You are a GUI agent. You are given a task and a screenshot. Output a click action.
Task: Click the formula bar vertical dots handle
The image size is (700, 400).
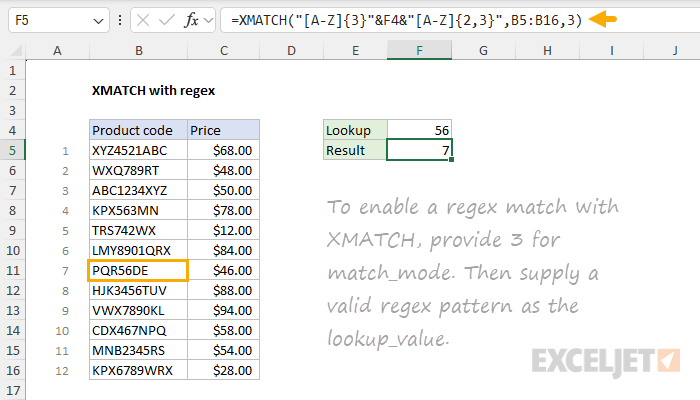[x=120, y=20]
